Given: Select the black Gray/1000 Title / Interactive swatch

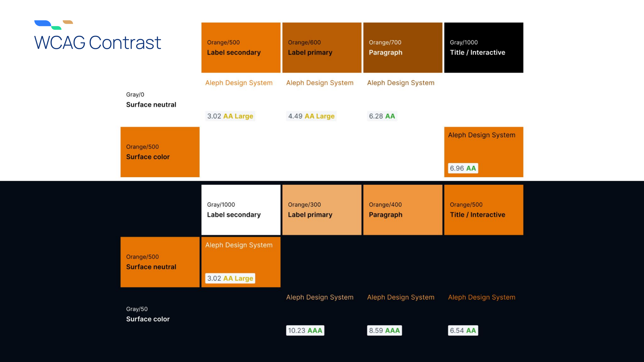Looking at the screenshot, I should [x=483, y=48].
